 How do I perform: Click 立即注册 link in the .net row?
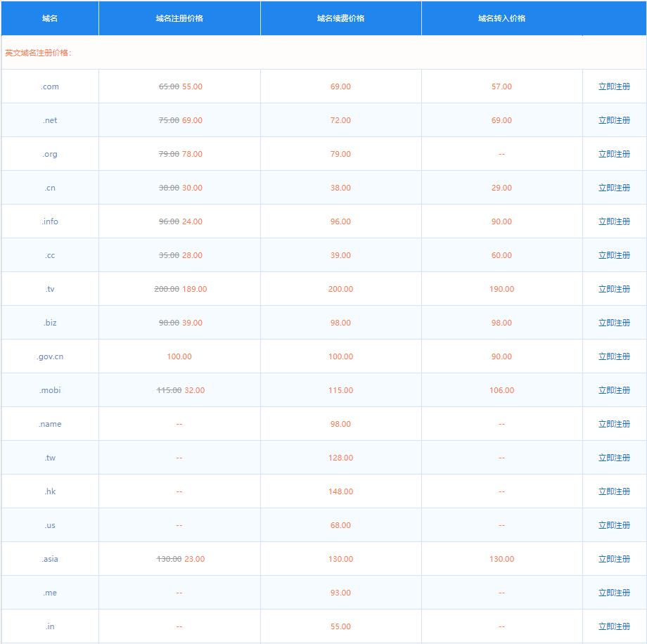(614, 120)
